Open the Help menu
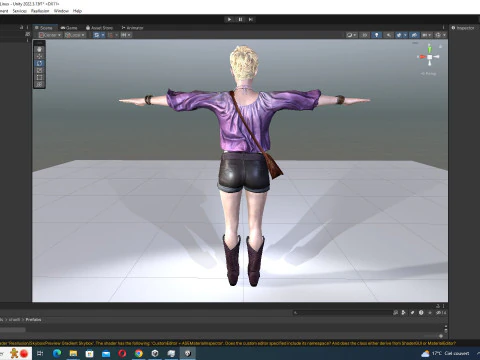 point(77,11)
